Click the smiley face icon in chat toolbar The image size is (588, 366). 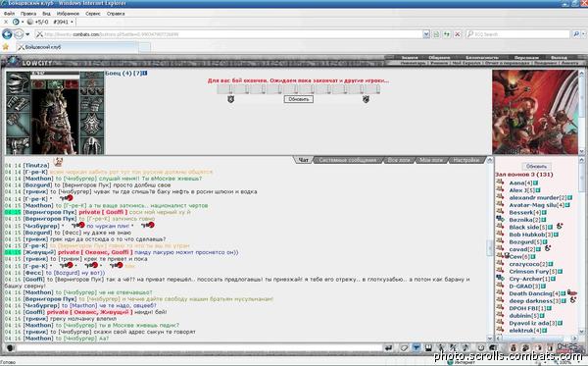[481, 348]
